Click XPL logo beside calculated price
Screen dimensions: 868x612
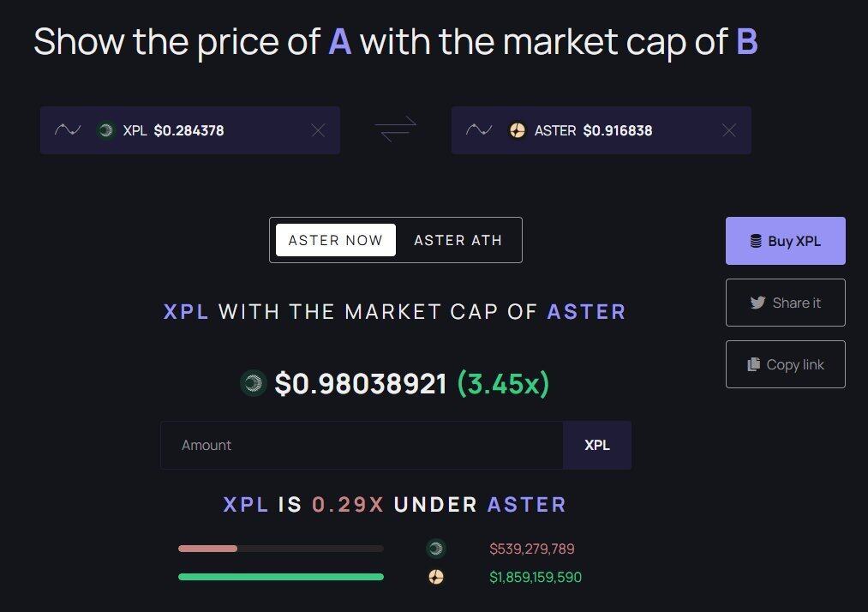254,383
